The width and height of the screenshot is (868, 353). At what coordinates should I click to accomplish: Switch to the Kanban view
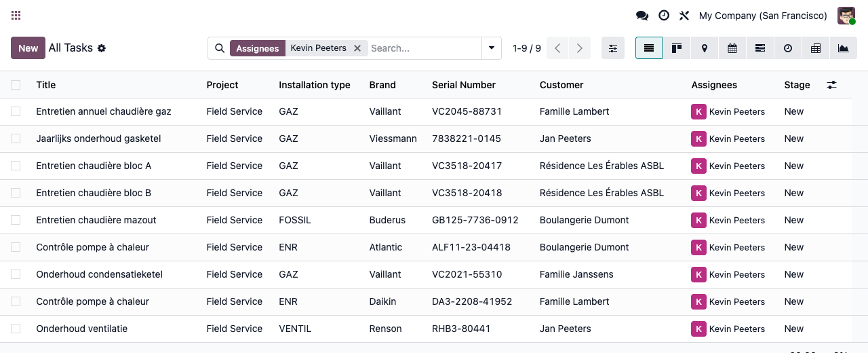[x=677, y=48]
